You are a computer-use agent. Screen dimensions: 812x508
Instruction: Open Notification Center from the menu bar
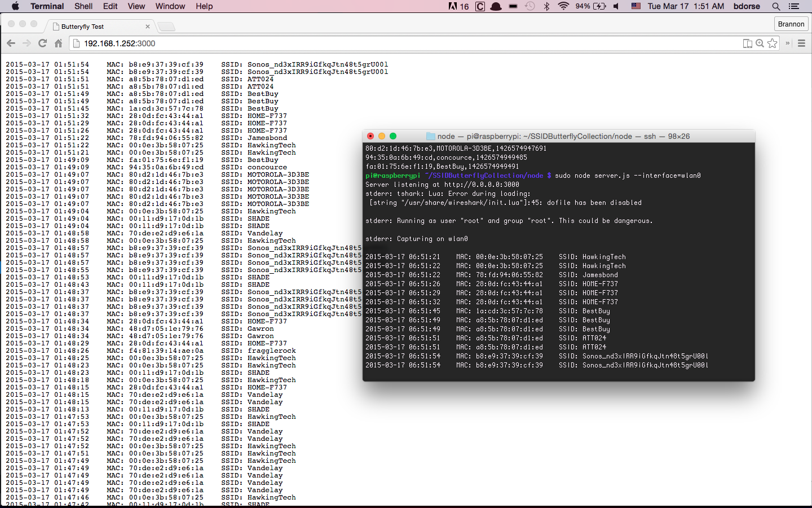click(x=794, y=6)
